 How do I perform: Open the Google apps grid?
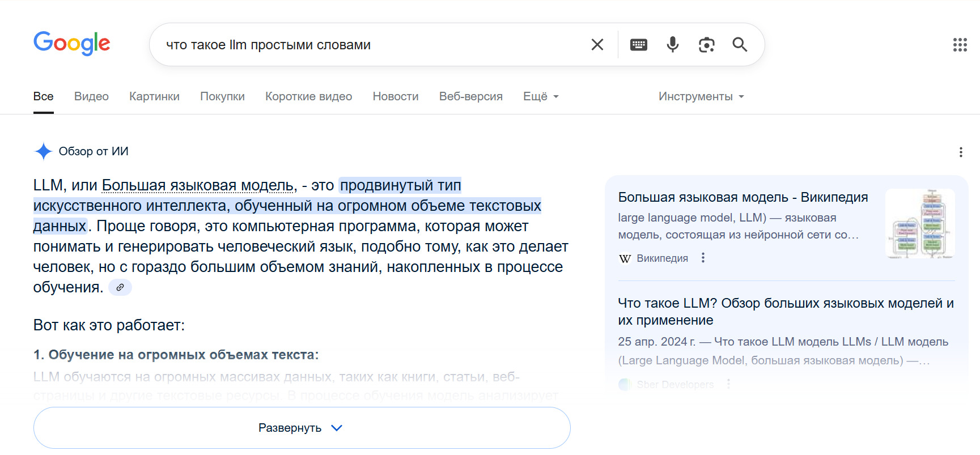(960, 45)
